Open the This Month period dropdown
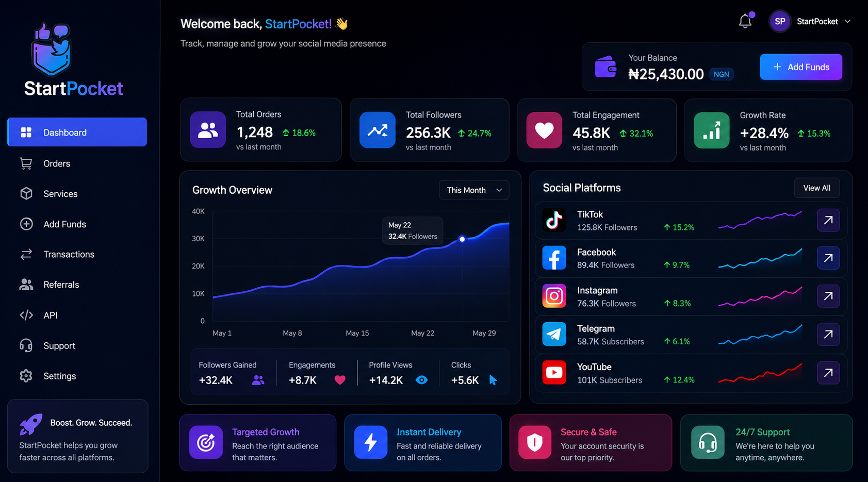Viewport: 868px width, 482px height. [474, 190]
